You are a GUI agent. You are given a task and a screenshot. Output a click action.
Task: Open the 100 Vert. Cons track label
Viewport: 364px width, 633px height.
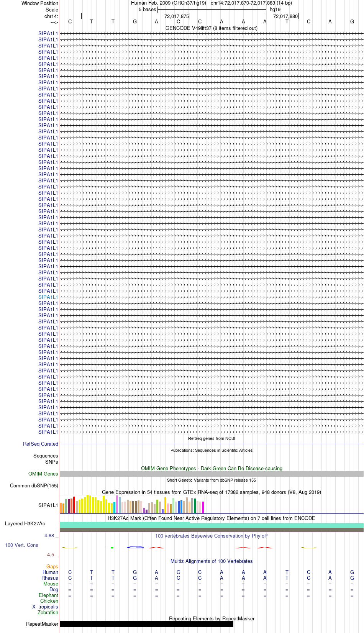[21, 545]
